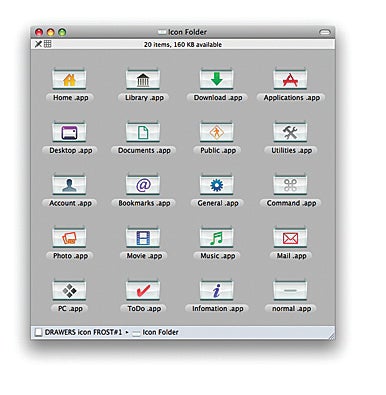This screenshot has width=386, height=395.
Task: Select the Photo .app pictures icon
Action: click(x=69, y=237)
